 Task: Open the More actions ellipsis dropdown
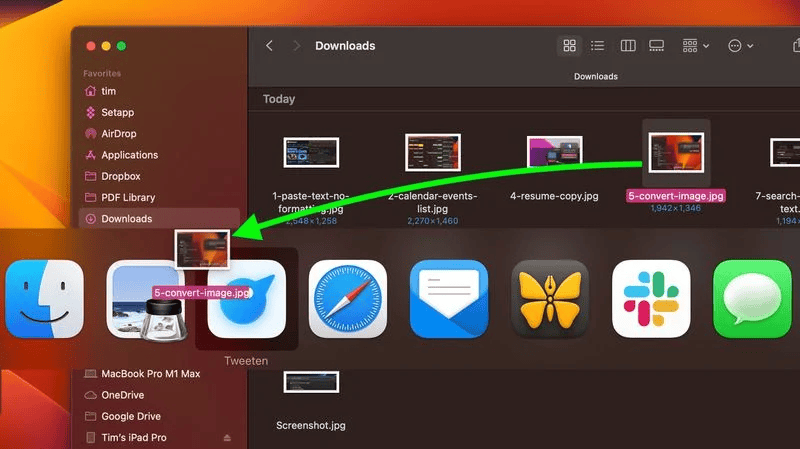pyautogui.click(x=741, y=46)
